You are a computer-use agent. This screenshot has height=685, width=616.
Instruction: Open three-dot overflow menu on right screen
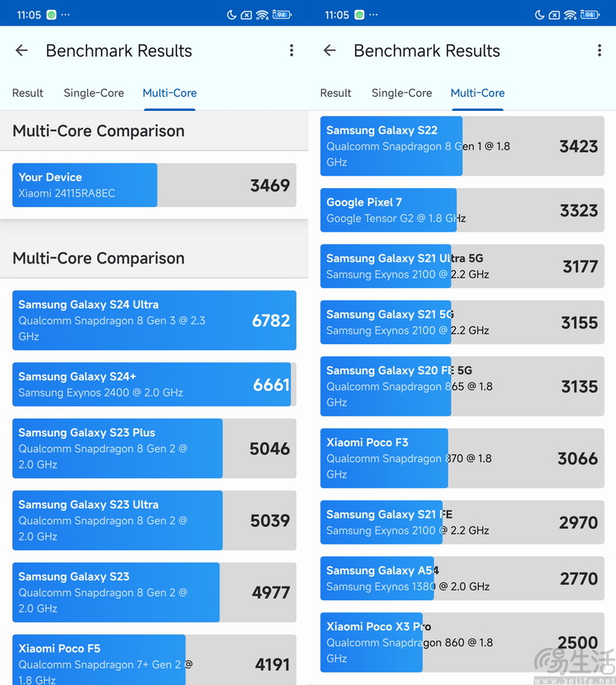pyautogui.click(x=600, y=51)
